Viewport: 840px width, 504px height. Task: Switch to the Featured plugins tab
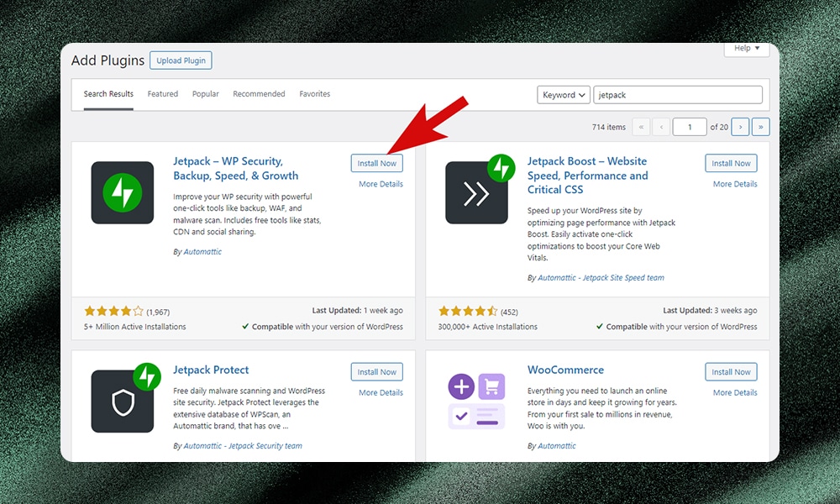[162, 93]
